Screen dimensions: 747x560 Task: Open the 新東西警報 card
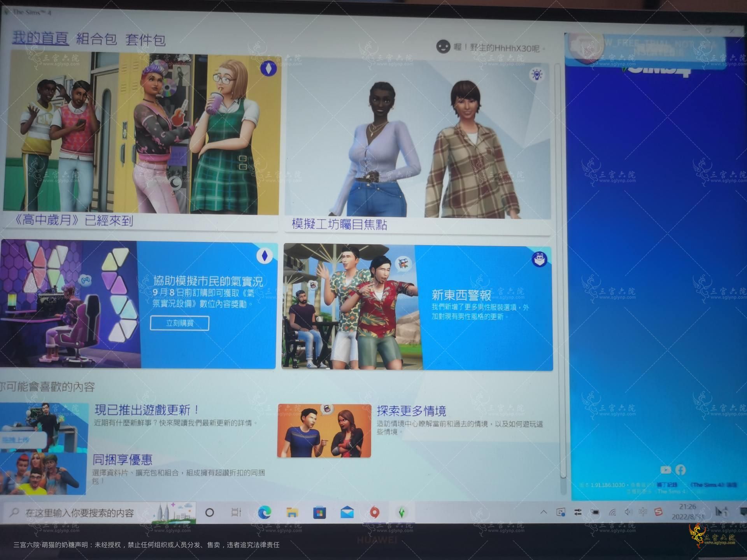click(x=417, y=307)
